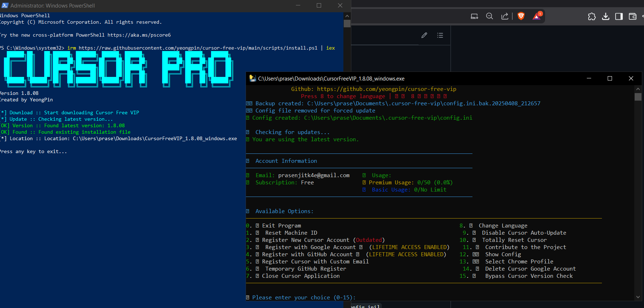
Task: Click option 14 'Delete Cursor Google Account'
Action: pos(519,269)
